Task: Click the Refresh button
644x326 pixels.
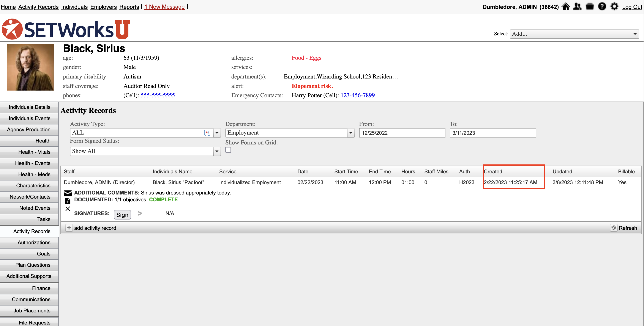Action: pyautogui.click(x=628, y=228)
